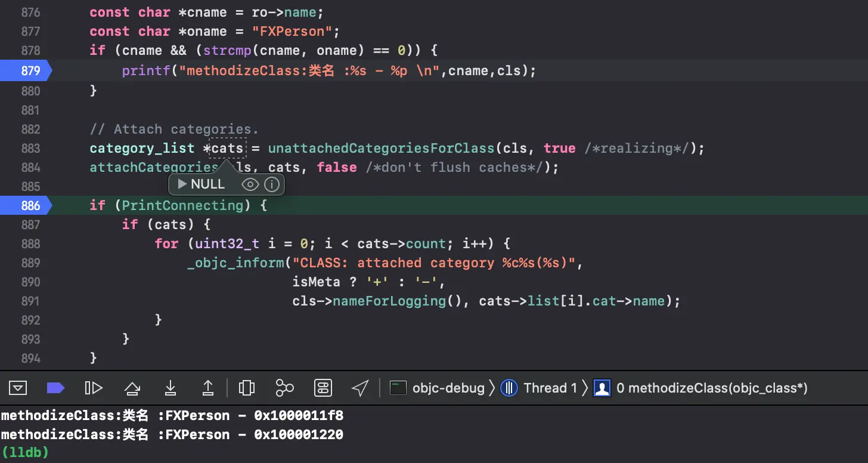Screen dimensions: 868x463
Task: Click the printf call on line 879
Action: (x=147, y=71)
